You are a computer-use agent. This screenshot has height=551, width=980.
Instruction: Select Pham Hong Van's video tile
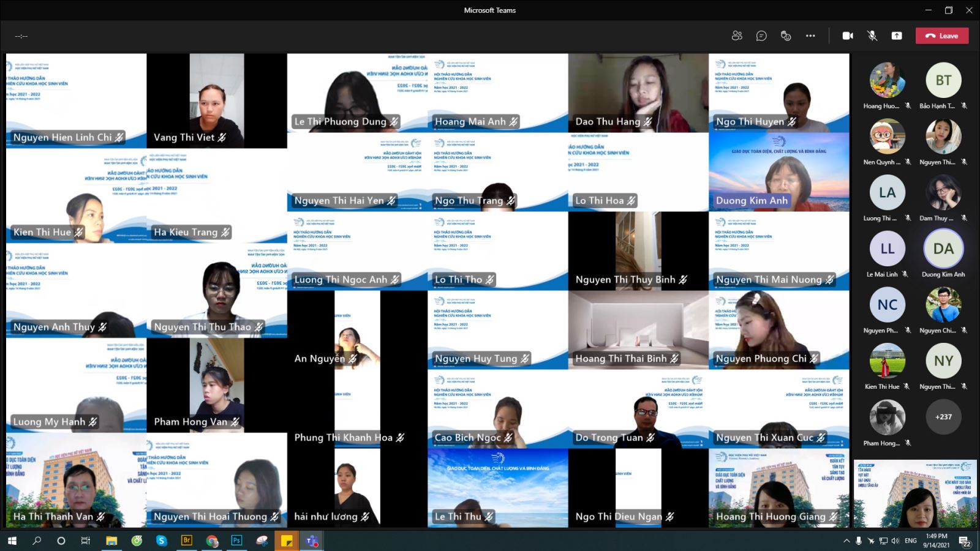[x=217, y=385]
